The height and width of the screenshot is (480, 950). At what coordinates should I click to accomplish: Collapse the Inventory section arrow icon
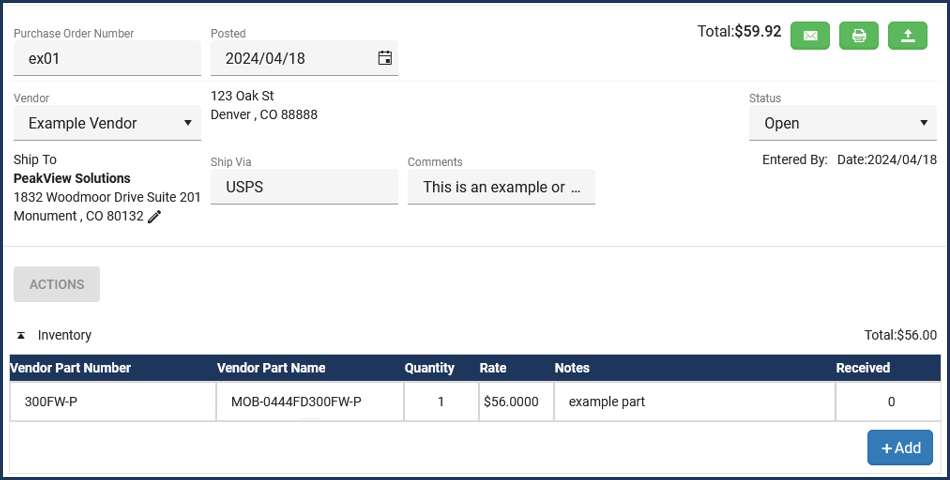[21, 335]
